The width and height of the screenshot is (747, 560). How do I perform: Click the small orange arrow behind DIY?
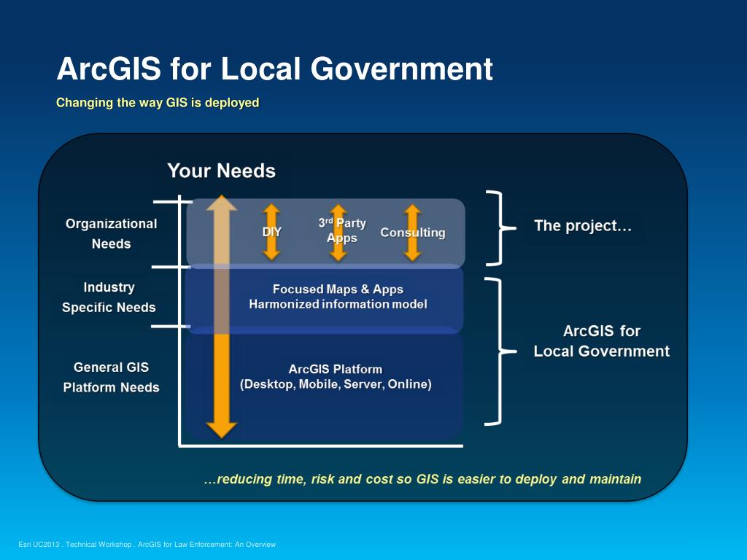click(271, 233)
